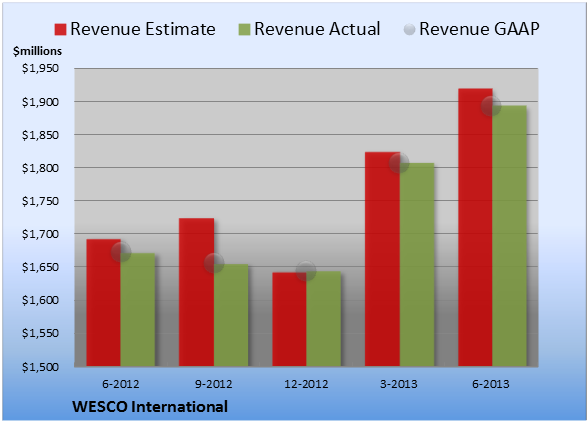Click the '$1,950' y-axis label
This screenshot has height=422, width=588.
(x=40, y=68)
